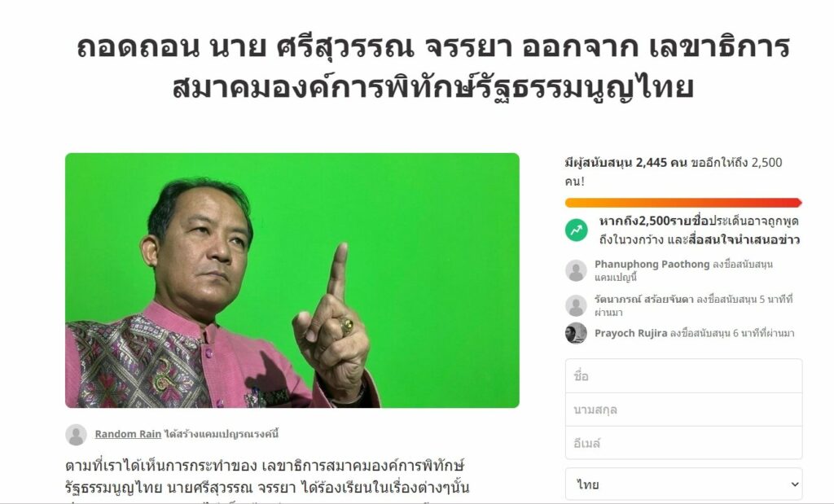Open the ไทย country dropdown

(x=683, y=484)
